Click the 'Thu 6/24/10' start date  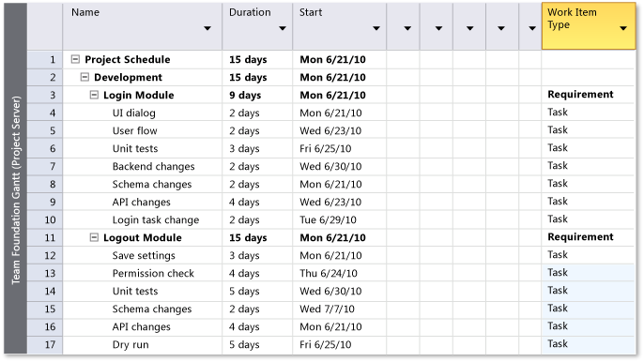point(329,273)
